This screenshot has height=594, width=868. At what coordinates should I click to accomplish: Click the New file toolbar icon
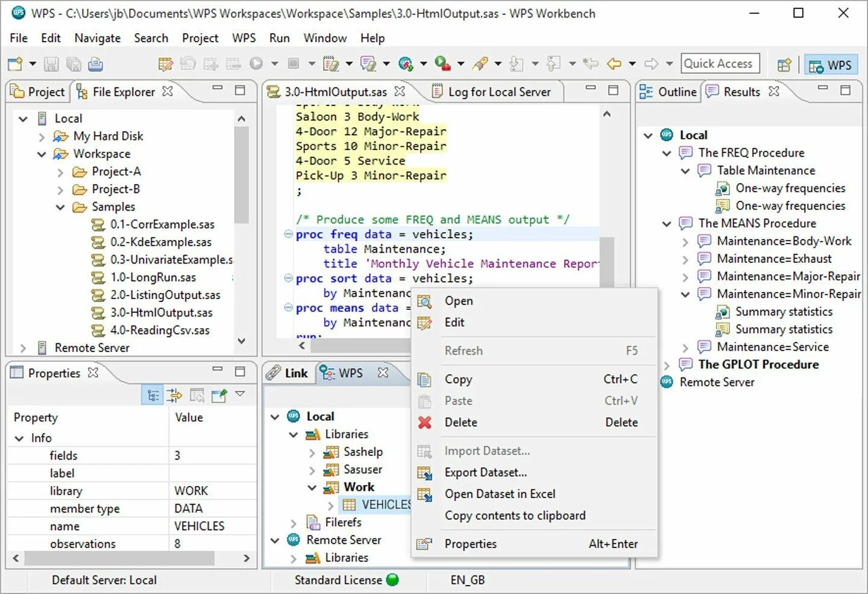pos(15,63)
